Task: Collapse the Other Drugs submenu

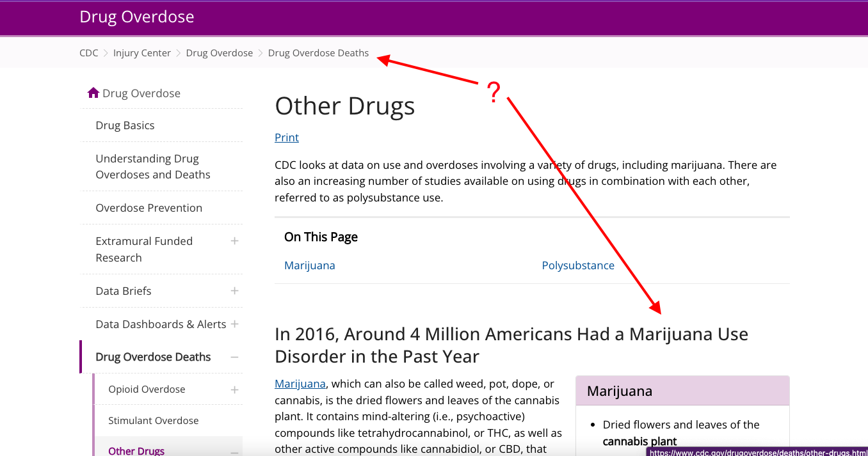Action: [234, 451]
